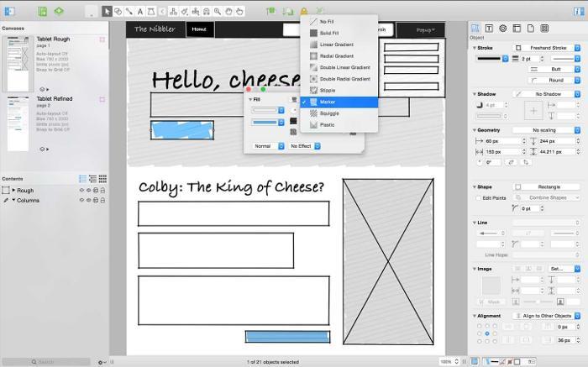
Task: Toggle the right inspector sidebar button
Action: [x=579, y=11]
